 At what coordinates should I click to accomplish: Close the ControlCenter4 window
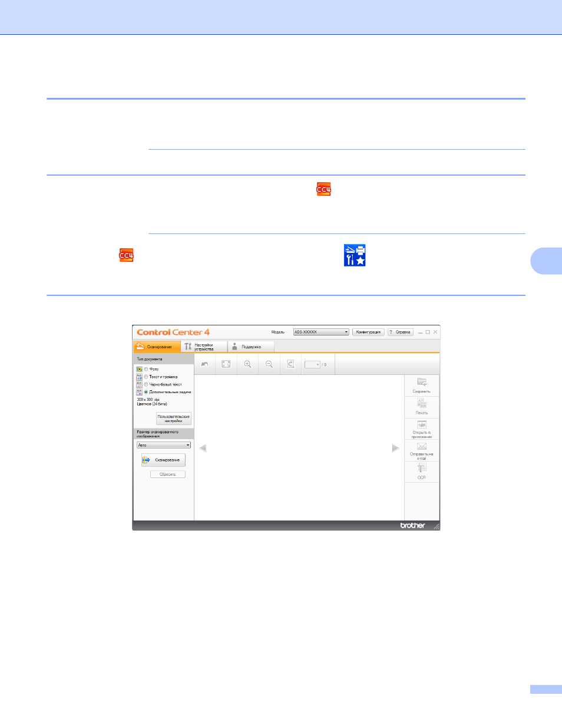435,332
